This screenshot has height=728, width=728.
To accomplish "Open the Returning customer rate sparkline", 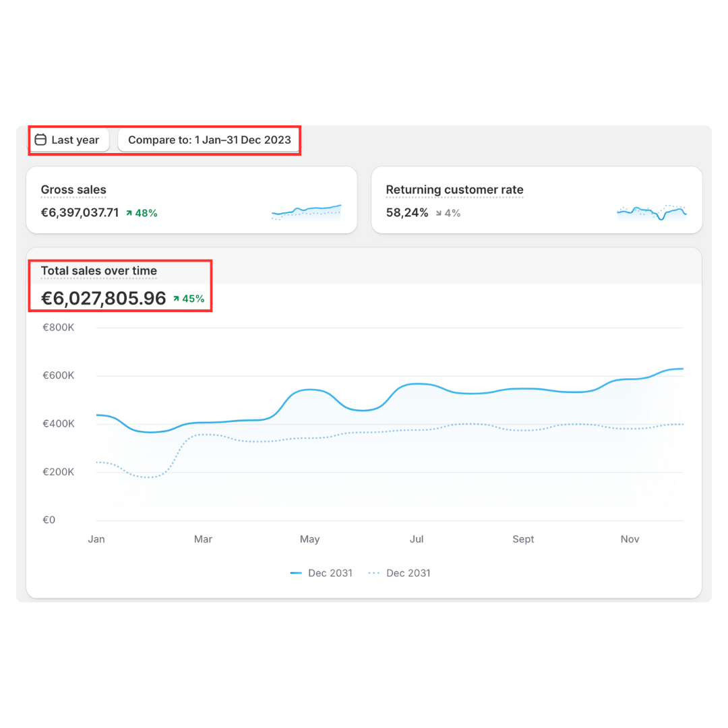I will tap(651, 212).
